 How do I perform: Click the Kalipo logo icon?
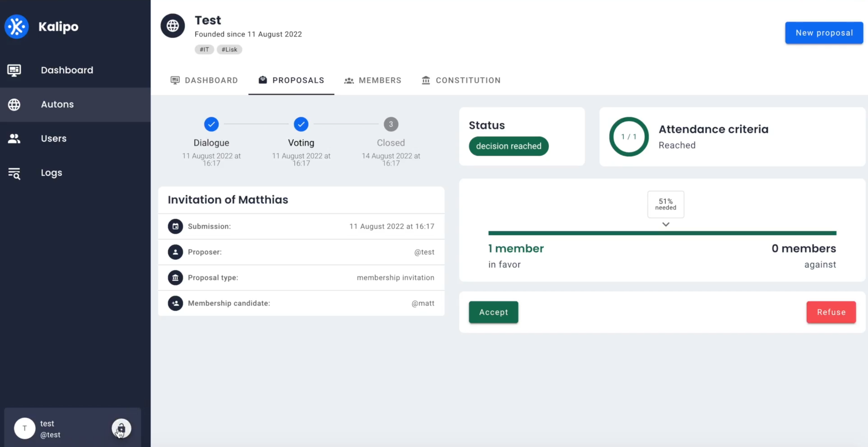16,26
